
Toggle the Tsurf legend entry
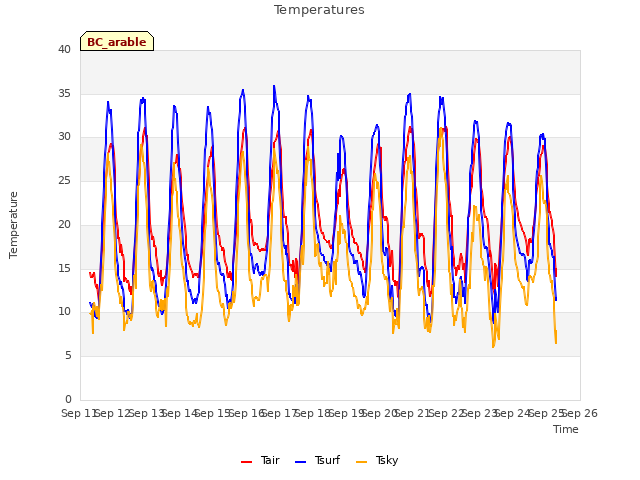click(x=318, y=460)
